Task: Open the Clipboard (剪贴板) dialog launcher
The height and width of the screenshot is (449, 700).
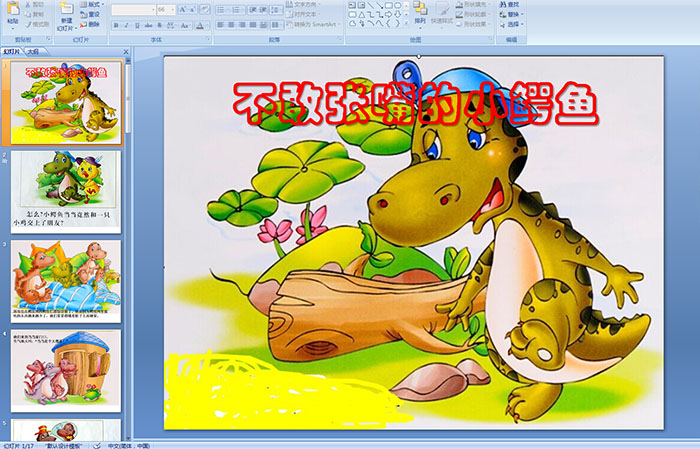Action: pos(49,39)
